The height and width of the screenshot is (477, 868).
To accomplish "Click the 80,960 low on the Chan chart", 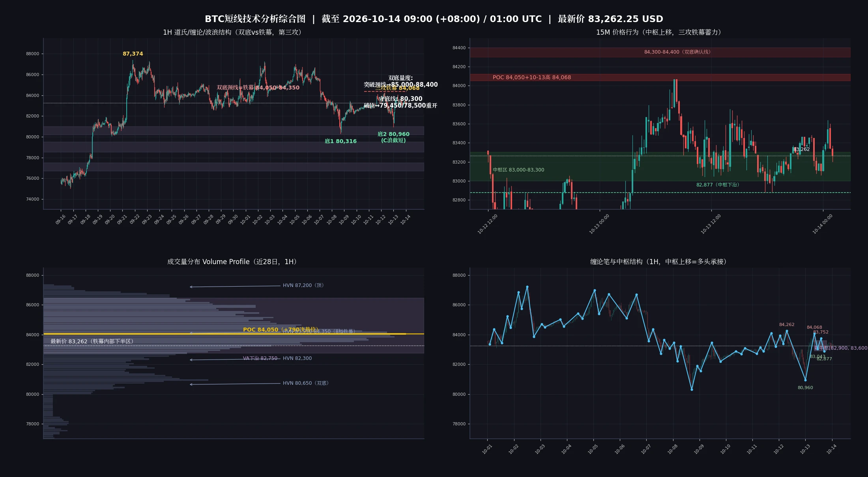I will point(805,388).
